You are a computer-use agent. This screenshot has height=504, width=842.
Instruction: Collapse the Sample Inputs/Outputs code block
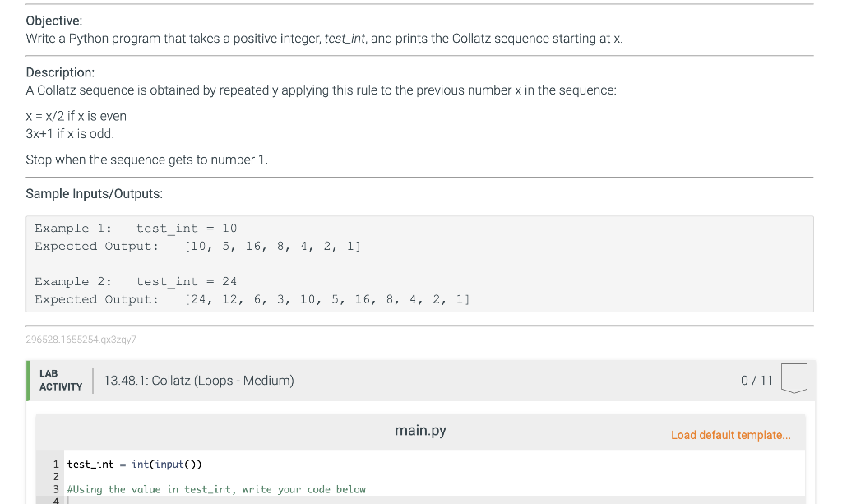[419, 263]
